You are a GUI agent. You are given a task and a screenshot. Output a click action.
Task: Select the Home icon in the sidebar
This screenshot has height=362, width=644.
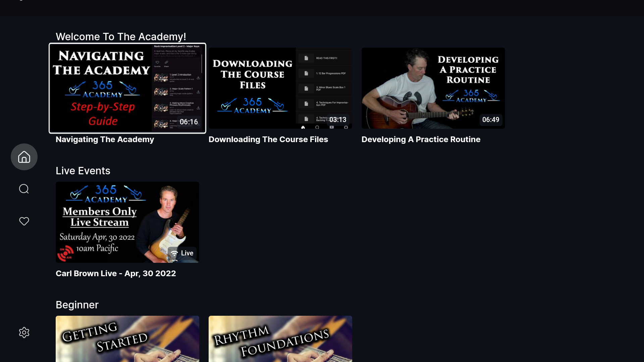(x=24, y=157)
